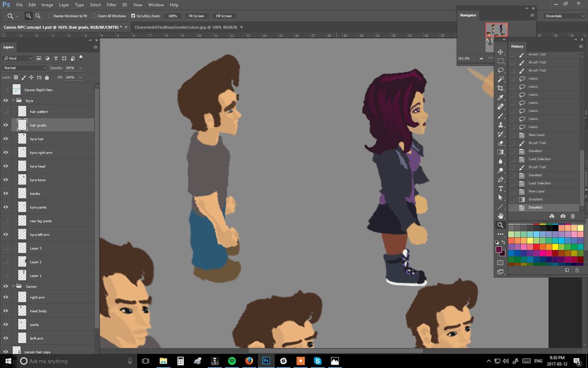Select the Lasso tool in toolbar
The width and height of the screenshot is (588, 368).
[x=500, y=70]
